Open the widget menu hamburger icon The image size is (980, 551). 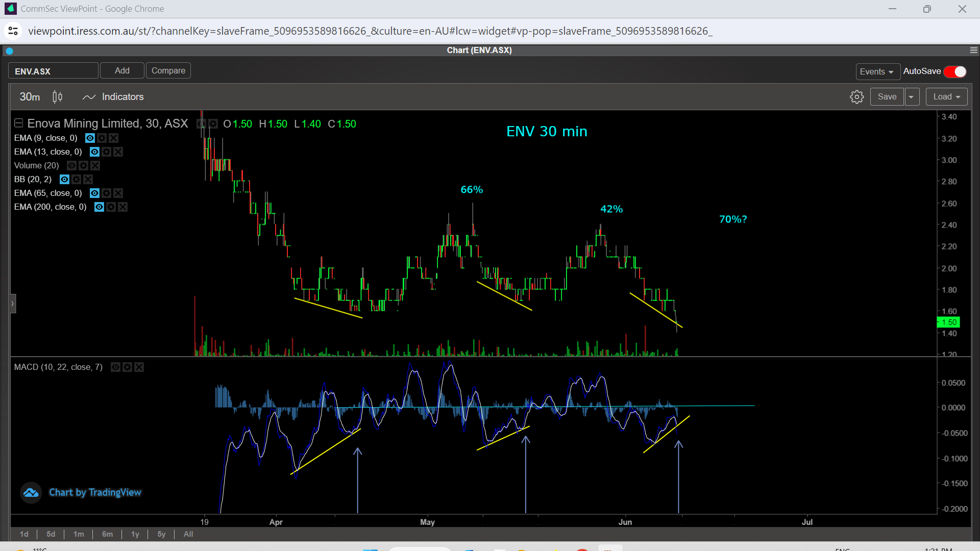click(974, 51)
